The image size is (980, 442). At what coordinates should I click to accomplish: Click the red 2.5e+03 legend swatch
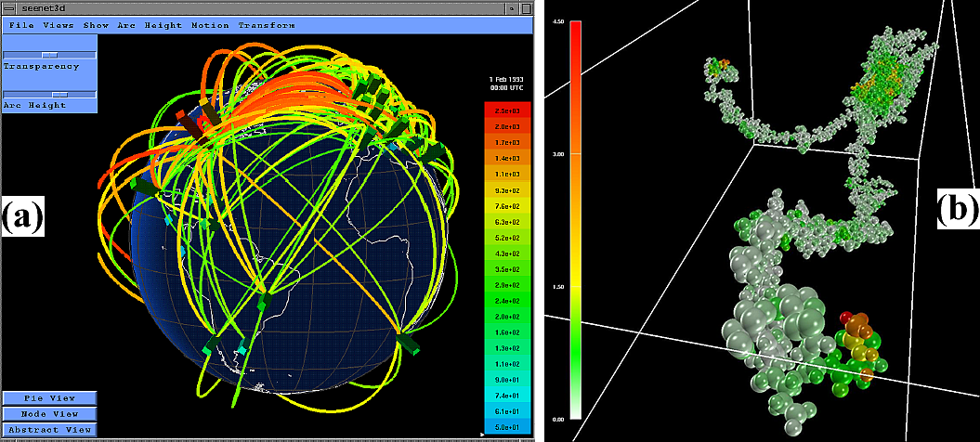point(506,110)
